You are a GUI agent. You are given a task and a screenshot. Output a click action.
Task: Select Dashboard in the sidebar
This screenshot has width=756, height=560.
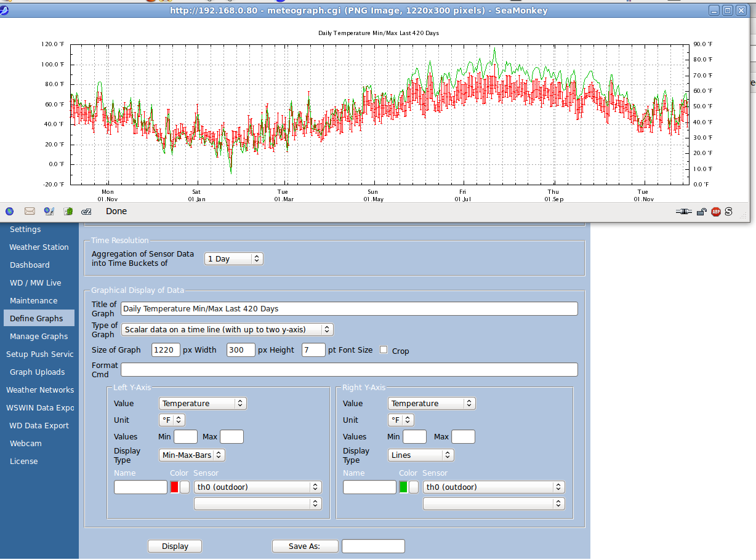tap(30, 265)
